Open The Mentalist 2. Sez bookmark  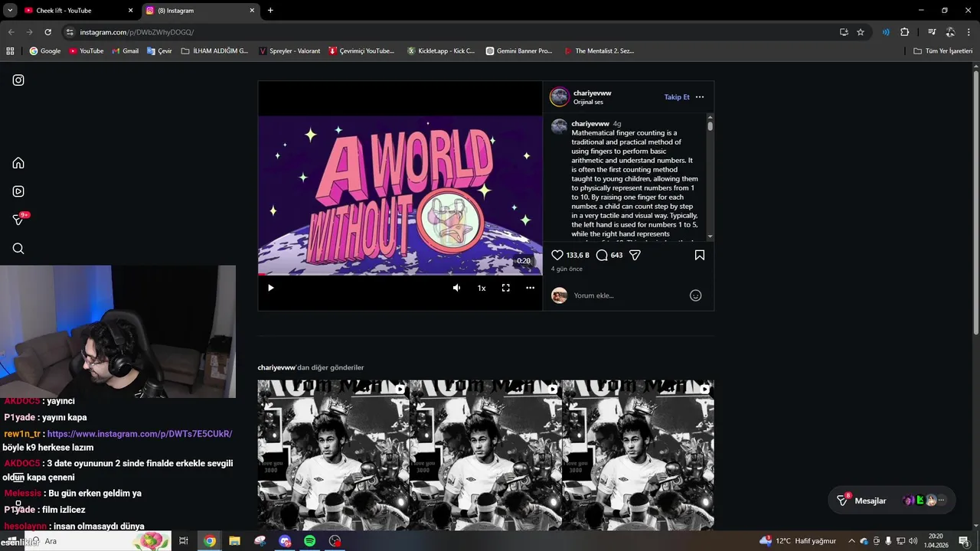point(599,51)
